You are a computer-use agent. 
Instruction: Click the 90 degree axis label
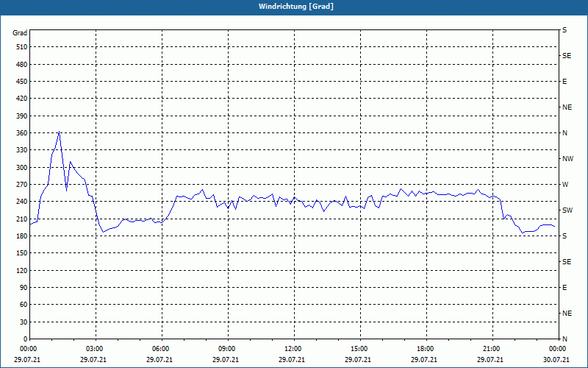(24, 288)
